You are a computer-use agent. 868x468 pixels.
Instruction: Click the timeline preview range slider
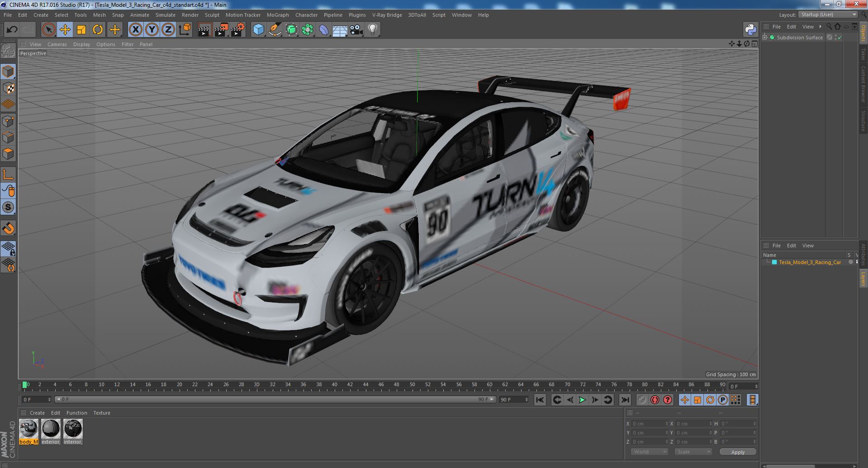(x=275, y=400)
